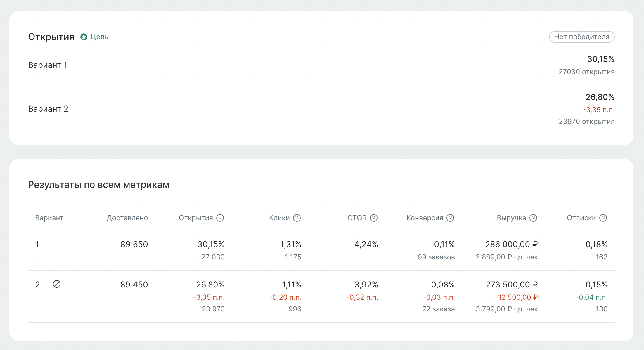Click the Нет победителя badge
644x350 pixels.
[x=581, y=37]
